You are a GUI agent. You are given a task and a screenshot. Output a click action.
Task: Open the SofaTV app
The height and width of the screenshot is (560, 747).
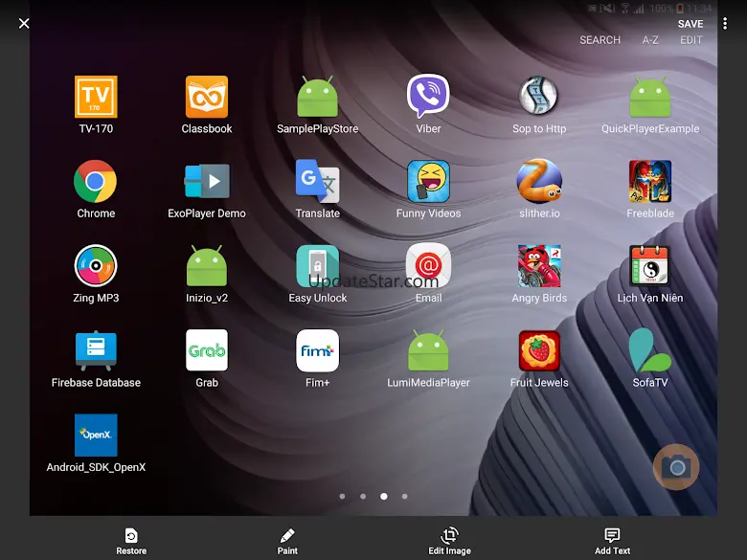click(x=650, y=350)
